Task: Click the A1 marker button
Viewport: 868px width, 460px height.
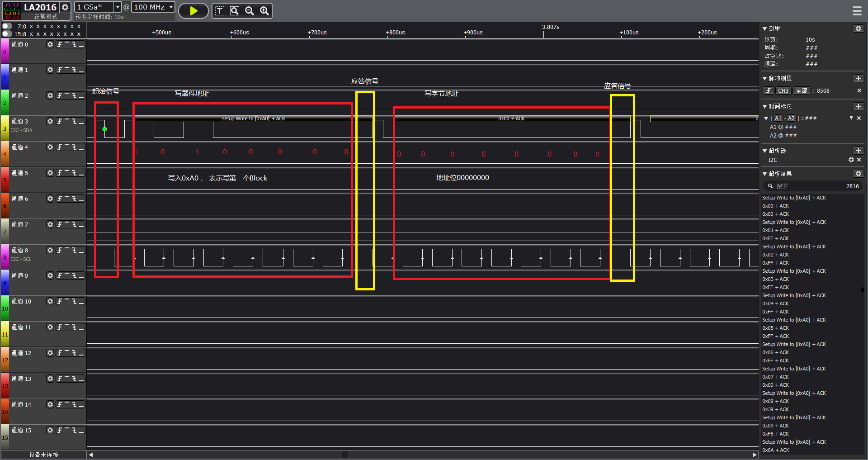Action: click(x=778, y=118)
